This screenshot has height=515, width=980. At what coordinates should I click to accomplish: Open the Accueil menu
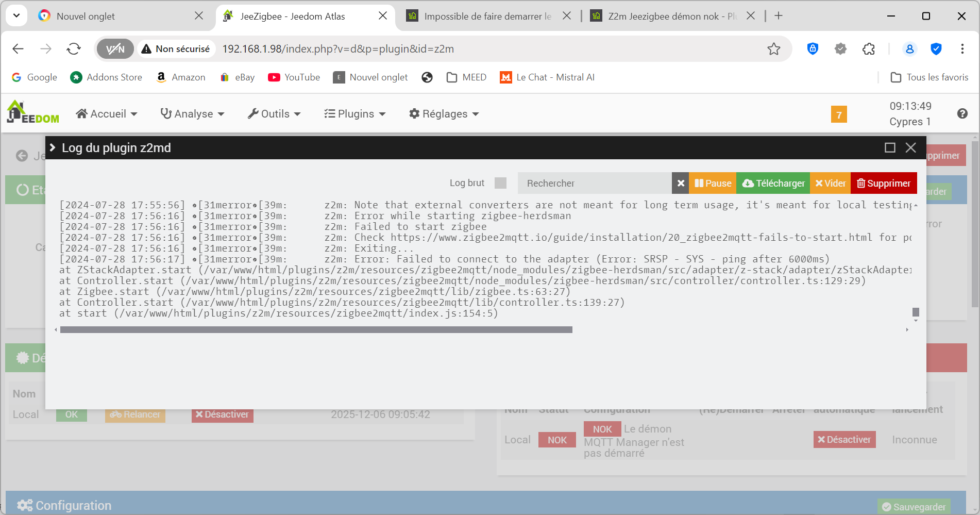click(107, 114)
